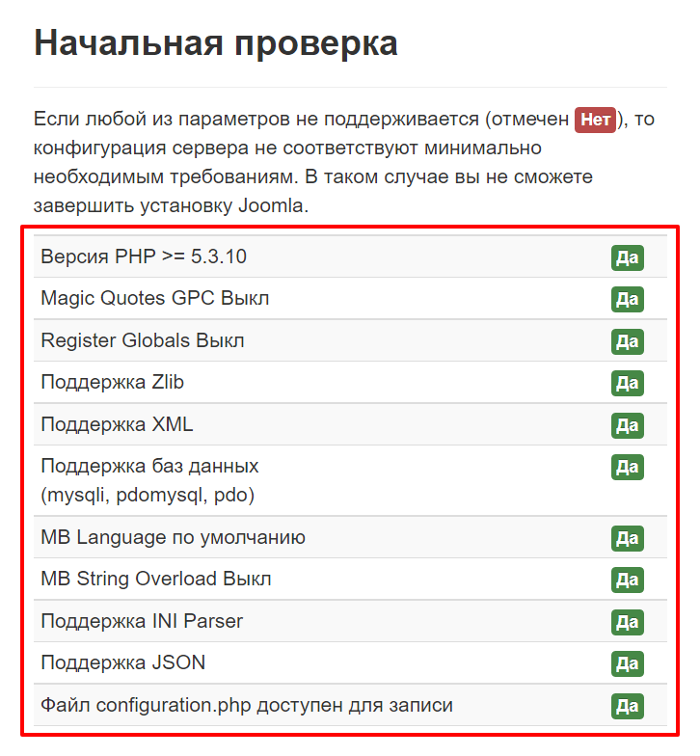This screenshot has height=756, width=700.
Task: Click the '(mysqli, pdomysql, pdo)' text
Action: tap(147, 495)
